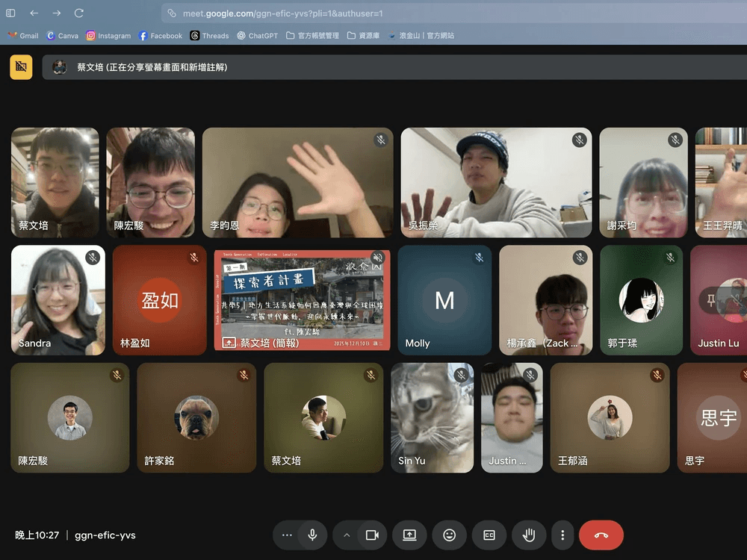Select 謝采均's video tile
The height and width of the screenshot is (560, 747).
tap(644, 182)
